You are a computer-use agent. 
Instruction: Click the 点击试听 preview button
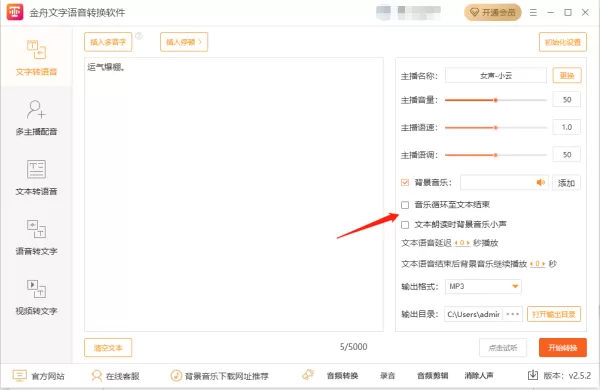coord(503,348)
